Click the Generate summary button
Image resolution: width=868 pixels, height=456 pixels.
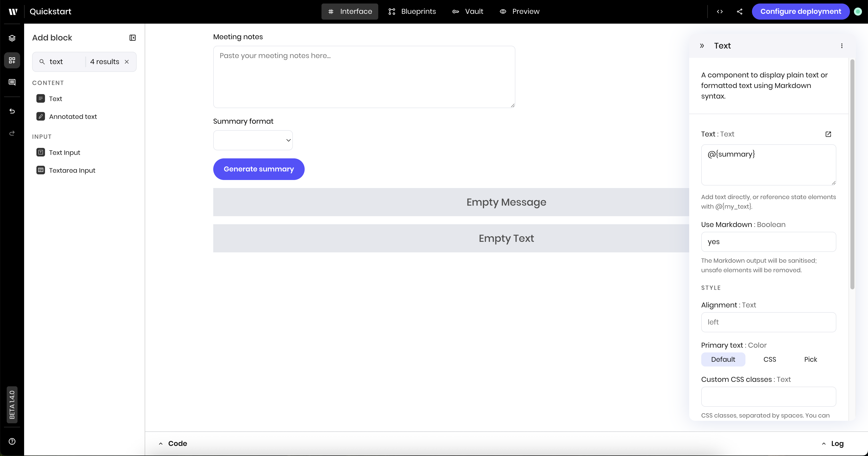coord(259,169)
